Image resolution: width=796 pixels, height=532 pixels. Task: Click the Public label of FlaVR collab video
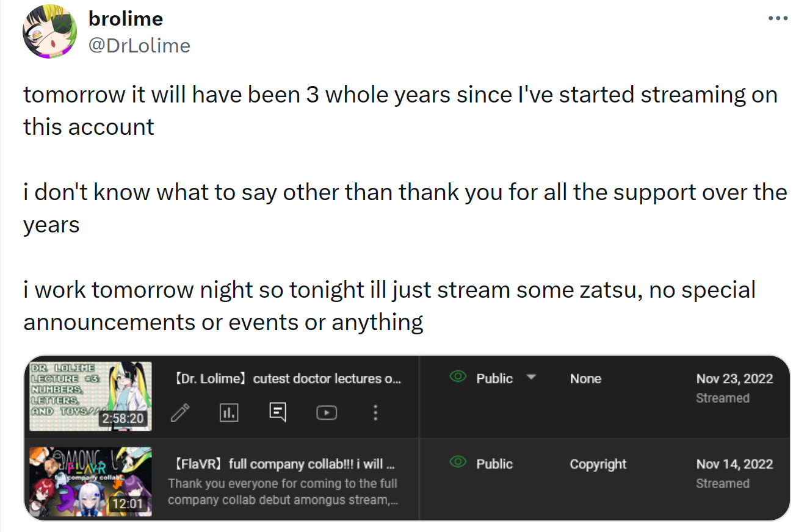[494, 464]
